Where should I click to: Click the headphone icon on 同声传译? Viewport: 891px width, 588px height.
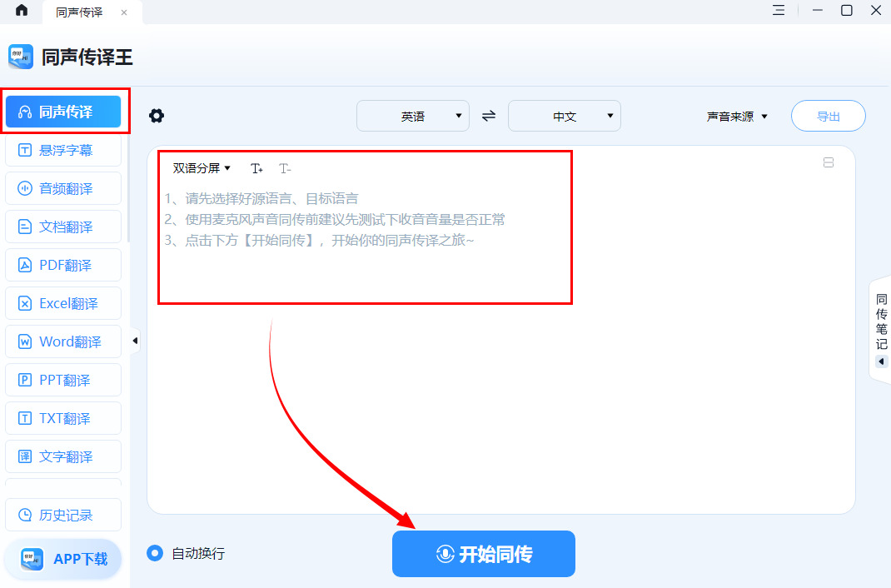(24, 112)
